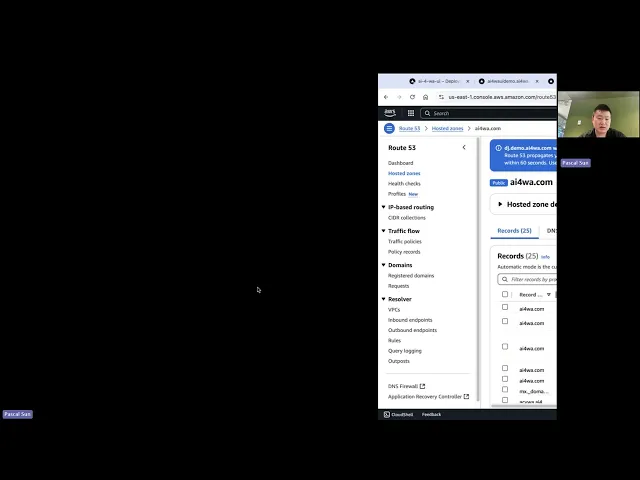Open Profiles in the sidebar
This screenshot has width=640, height=480.
click(397, 194)
